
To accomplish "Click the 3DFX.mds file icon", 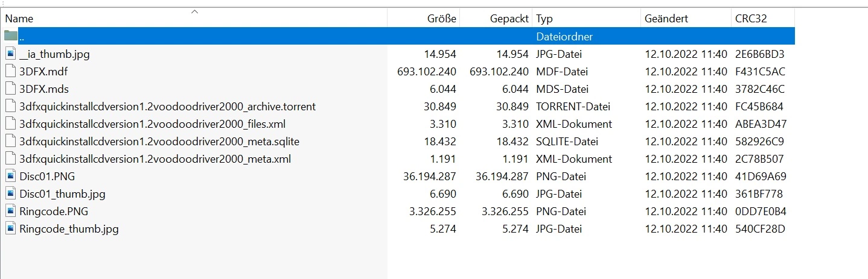I will coord(10,89).
